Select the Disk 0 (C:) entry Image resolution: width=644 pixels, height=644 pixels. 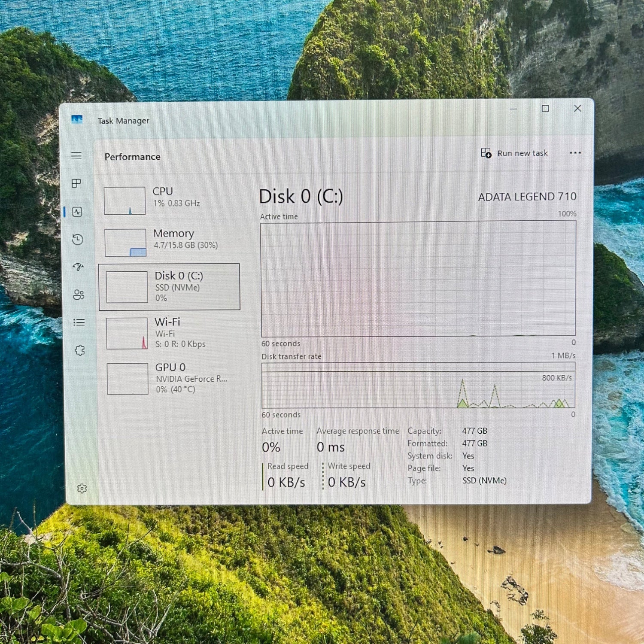click(x=170, y=287)
